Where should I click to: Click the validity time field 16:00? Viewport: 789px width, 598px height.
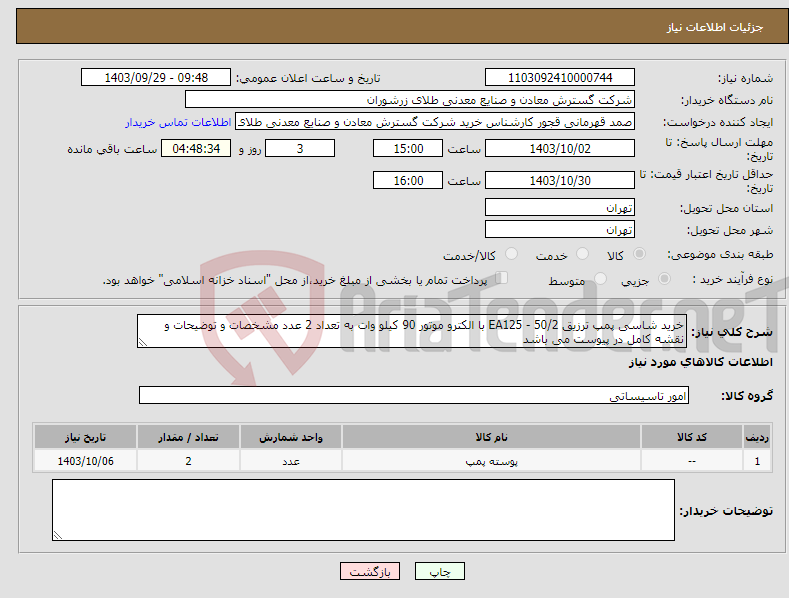tap(408, 180)
